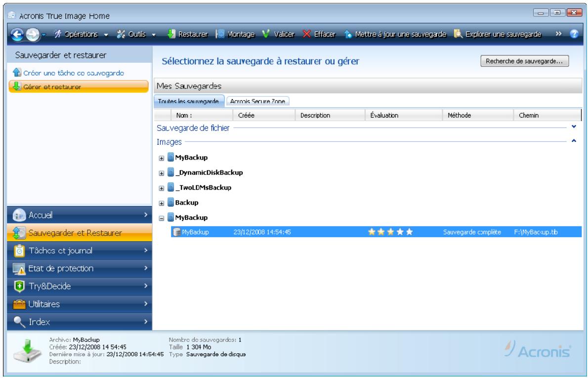
Task: Select the _DynamicDiskBackup archive
Action: 209,172
